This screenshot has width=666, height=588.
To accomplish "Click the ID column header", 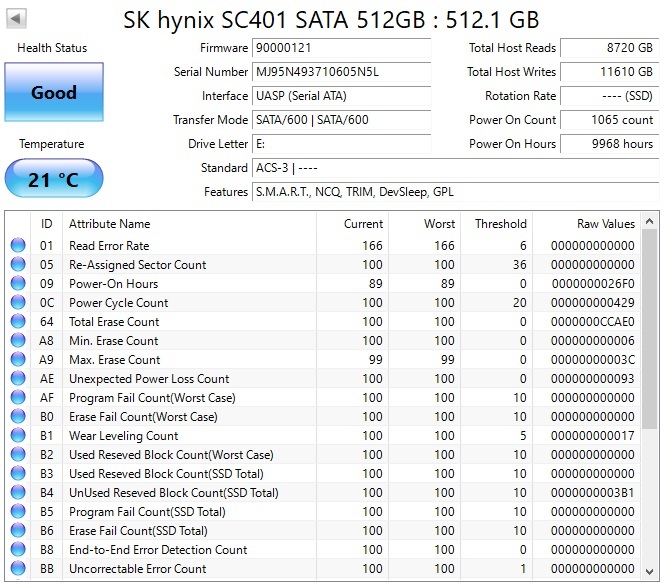I will (46, 223).
